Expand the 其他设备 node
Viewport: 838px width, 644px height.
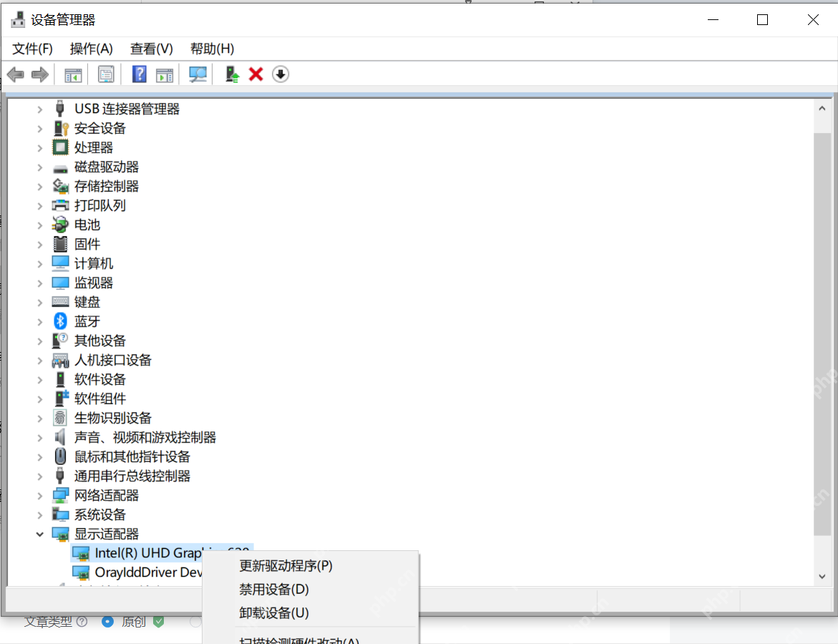40,341
